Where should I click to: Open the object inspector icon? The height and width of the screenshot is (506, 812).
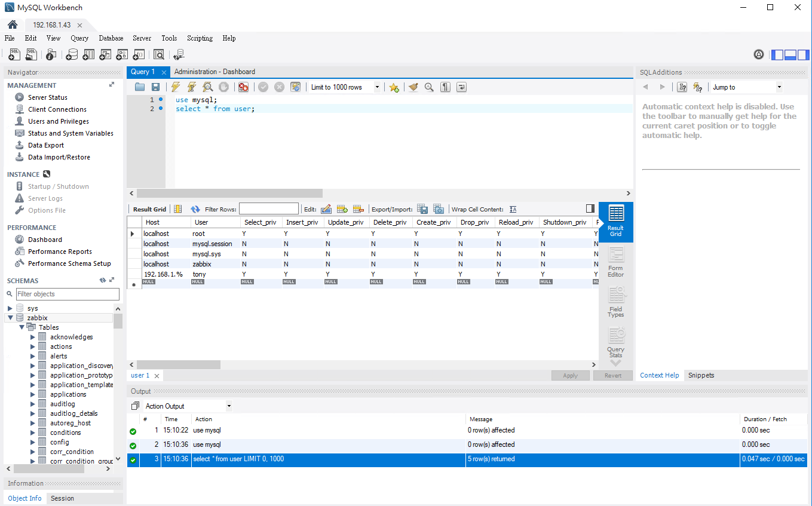(51, 54)
